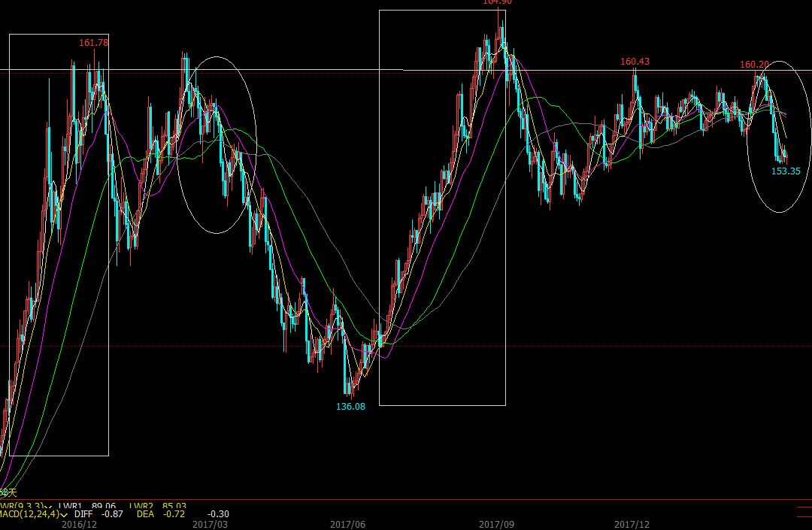
Task: Select the MACD histogram value -0.30
Action: 218,514
